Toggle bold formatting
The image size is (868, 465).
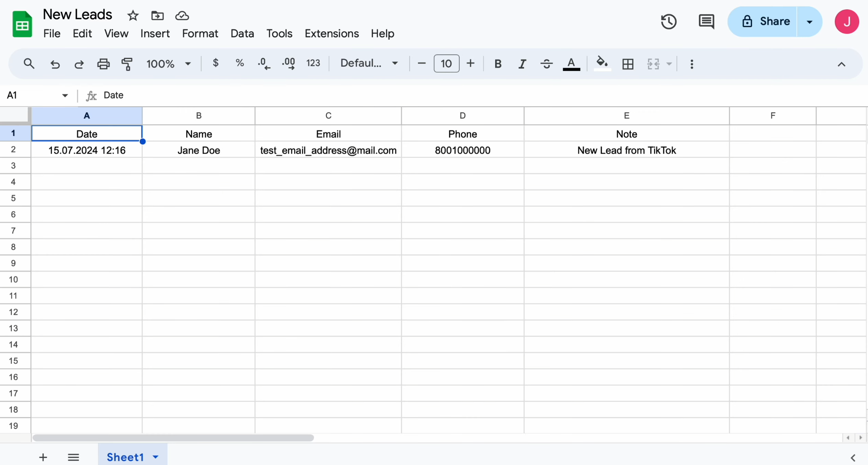point(497,64)
